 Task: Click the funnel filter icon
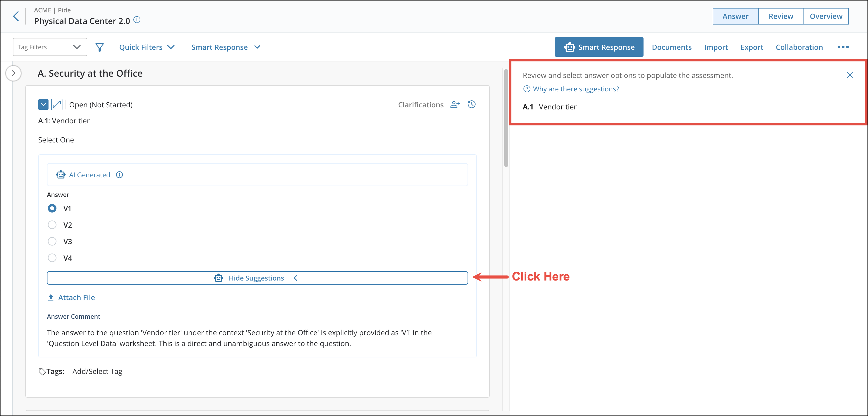99,47
